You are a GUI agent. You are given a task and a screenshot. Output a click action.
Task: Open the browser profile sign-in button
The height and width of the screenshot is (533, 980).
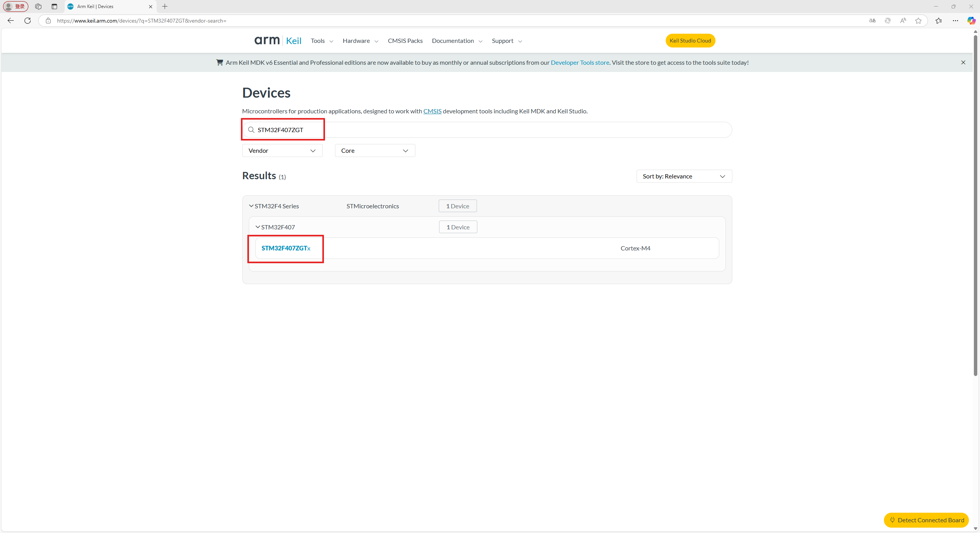[16, 7]
